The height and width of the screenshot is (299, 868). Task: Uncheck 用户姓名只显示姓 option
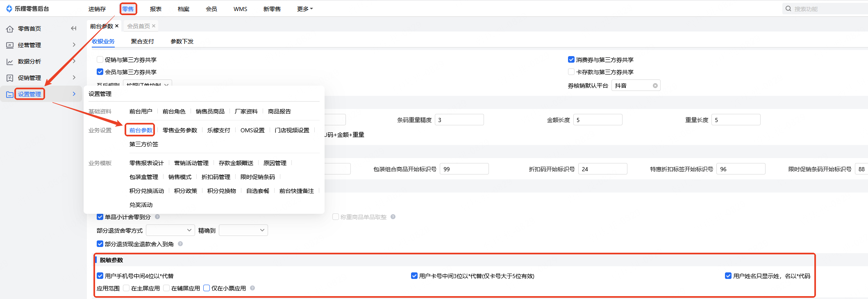(x=728, y=276)
